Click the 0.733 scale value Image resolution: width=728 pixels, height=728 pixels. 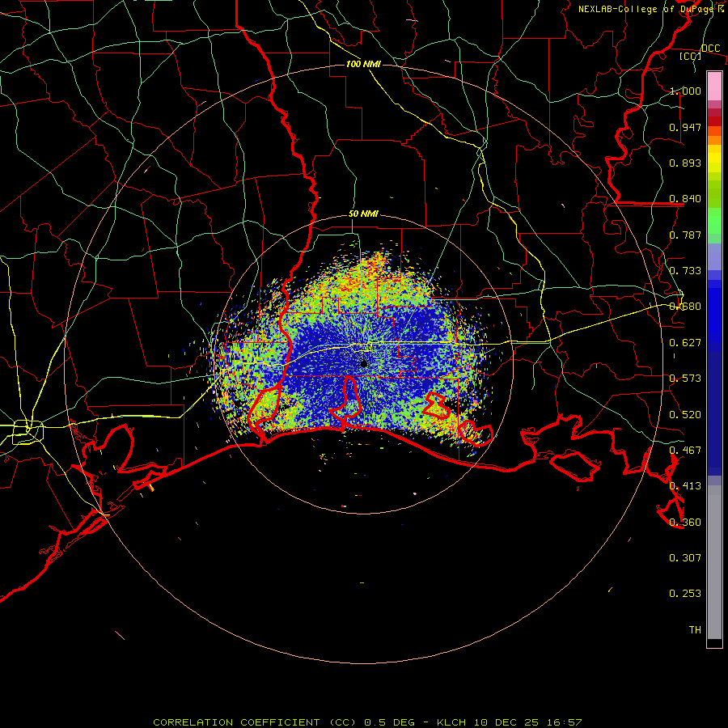(685, 271)
